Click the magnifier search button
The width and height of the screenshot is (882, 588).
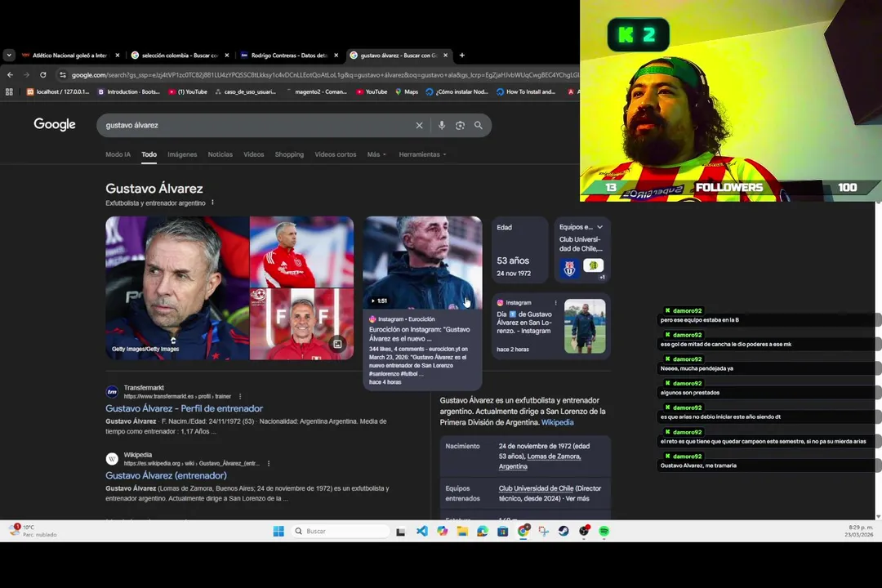pyautogui.click(x=478, y=126)
